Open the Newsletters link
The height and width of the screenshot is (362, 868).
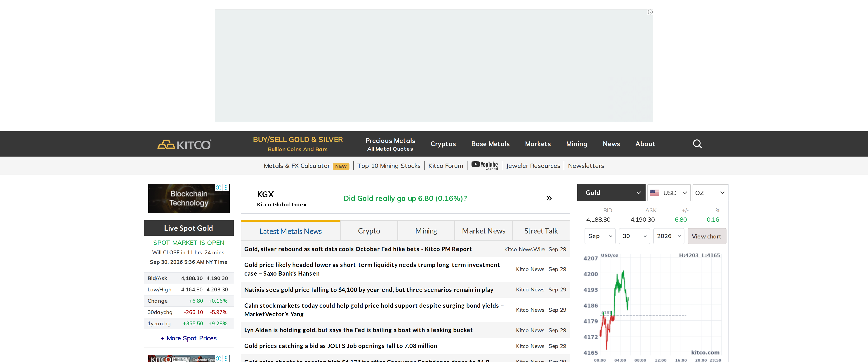586,166
